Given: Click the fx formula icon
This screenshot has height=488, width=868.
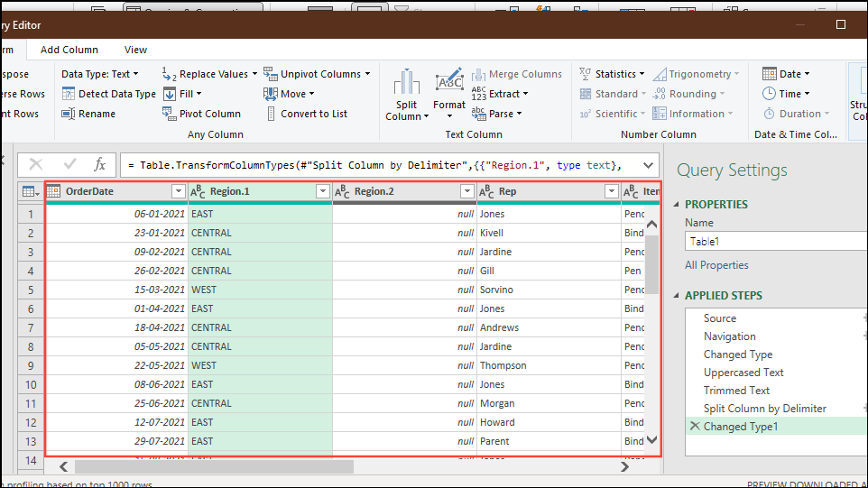Looking at the screenshot, I should pos(100,164).
